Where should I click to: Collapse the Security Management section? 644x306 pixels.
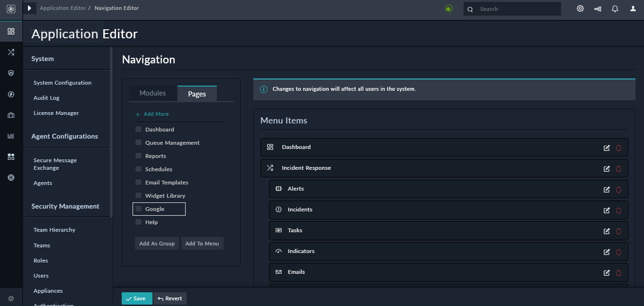[x=65, y=206]
